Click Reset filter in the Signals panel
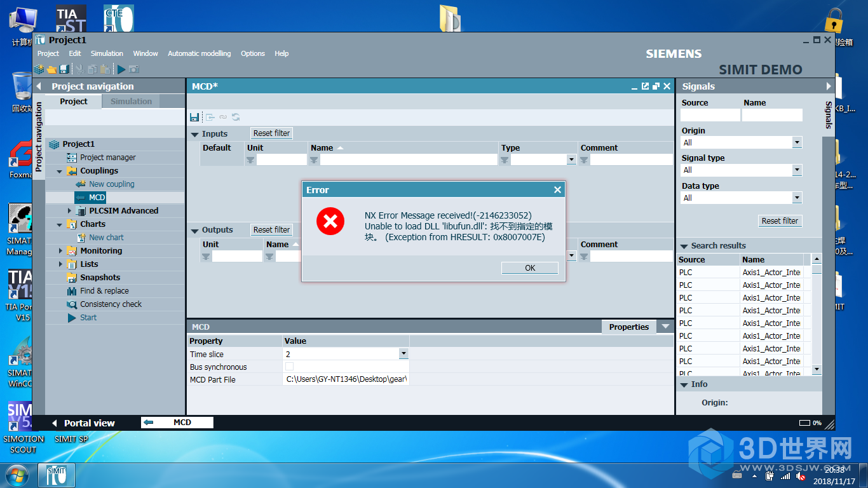The height and width of the screenshot is (488, 868). (780, 221)
